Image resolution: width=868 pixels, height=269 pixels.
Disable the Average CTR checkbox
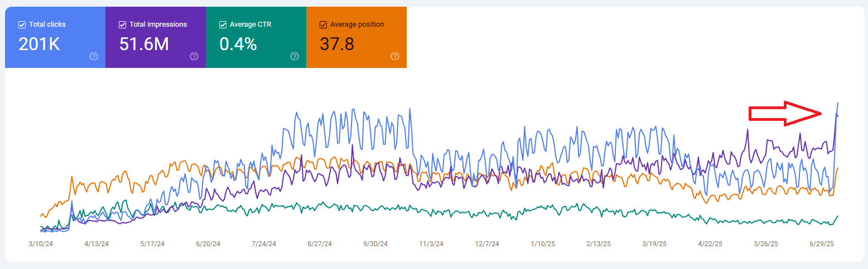pos(223,25)
